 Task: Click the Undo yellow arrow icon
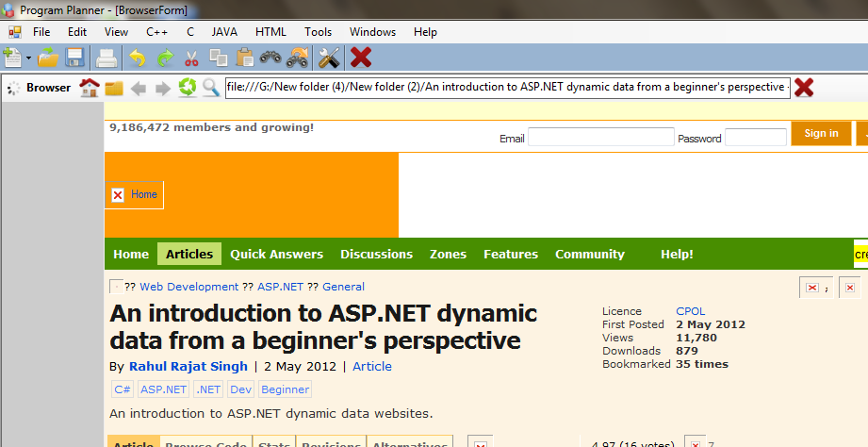(x=138, y=58)
